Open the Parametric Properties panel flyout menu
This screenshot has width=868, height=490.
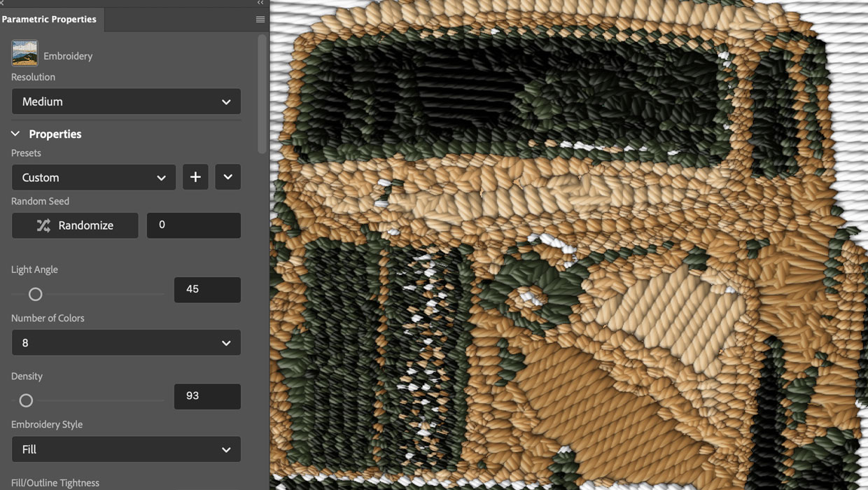click(x=260, y=20)
